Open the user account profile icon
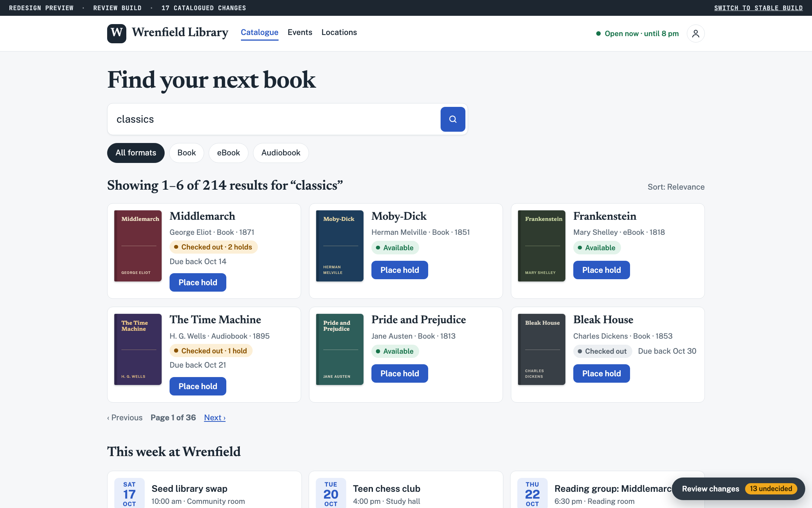Image resolution: width=812 pixels, height=508 pixels. coord(695,33)
